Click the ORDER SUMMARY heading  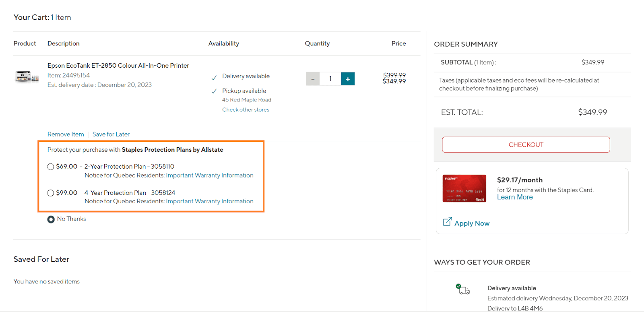[466, 44]
